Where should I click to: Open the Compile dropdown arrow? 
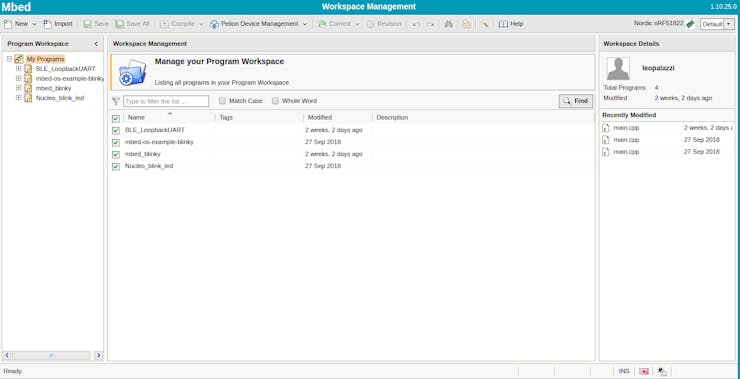pos(201,24)
